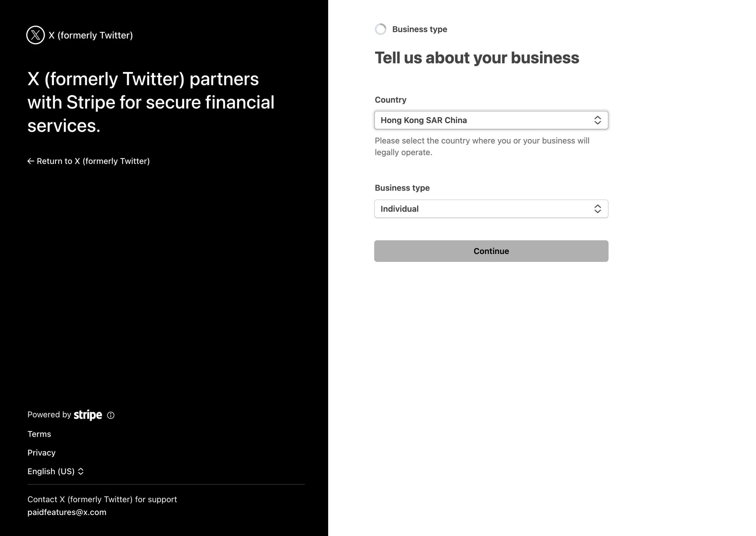
Task: Click the Country field up-down chevron
Action: tap(598, 120)
